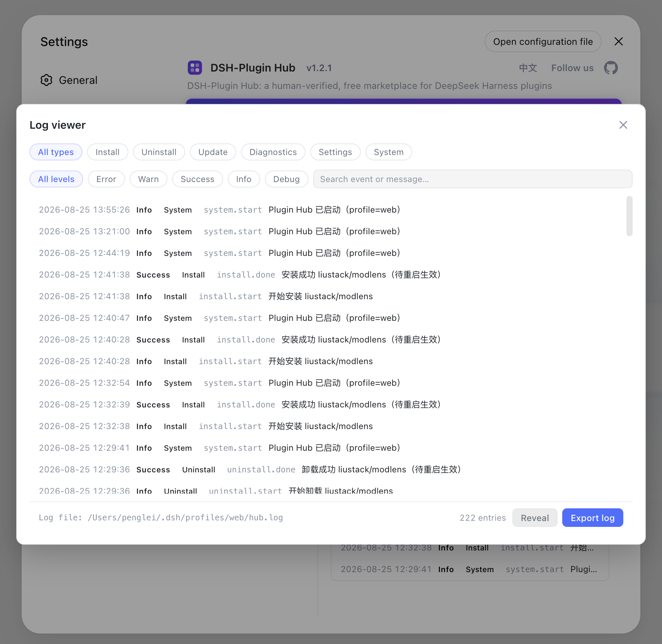Close the Settings window
Screen dimensions: 662x644
coord(618,41)
